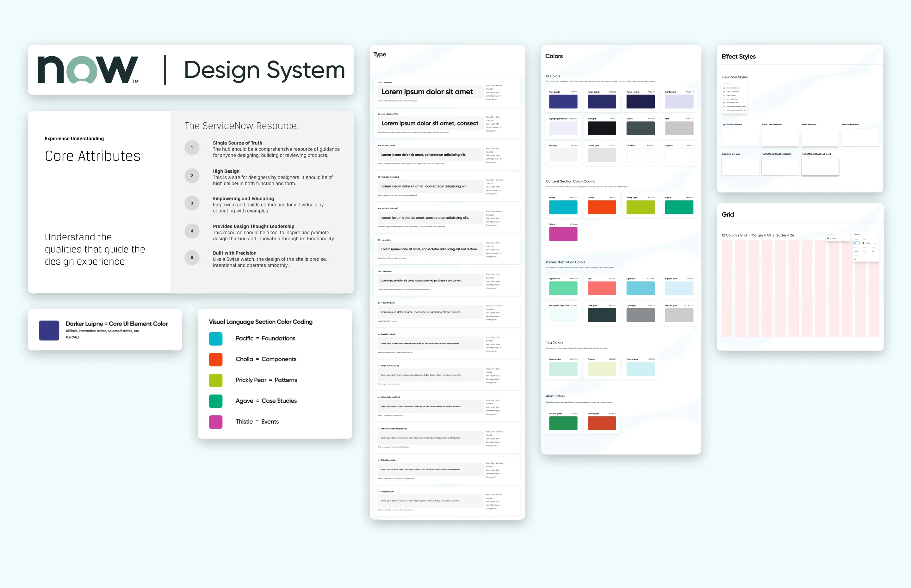Click the Dropdown Elevation icon in effect styles list
Image resolution: width=911 pixels, height=588 pixels.
[x=724, y=103]
